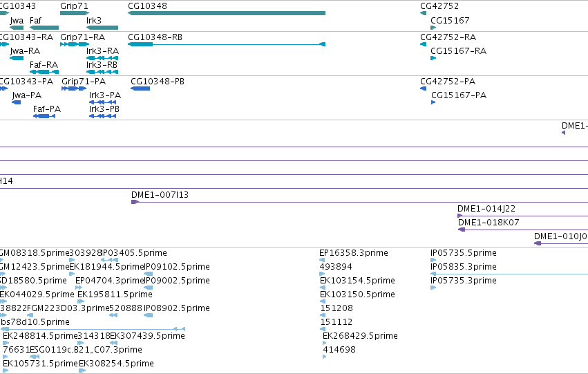Open the CG42752-PA protein label
The width and height of the screenshot is (588, 374).
(x=448, y=82)
